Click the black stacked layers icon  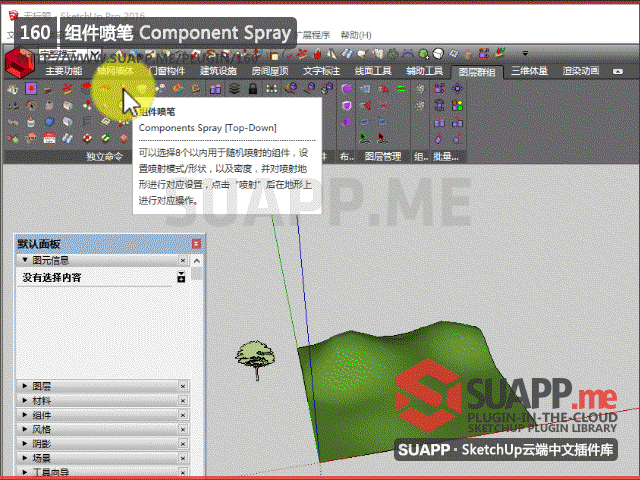(234, 88)
